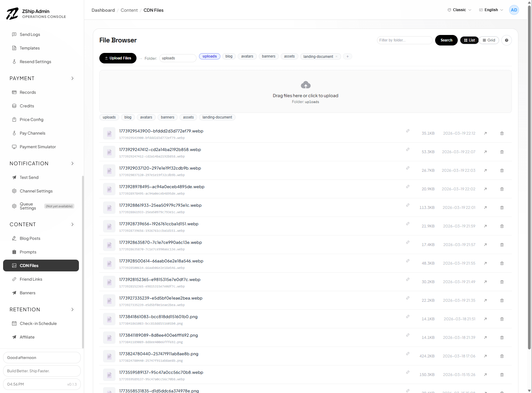Switch to Grid view
This screenshot has height=393, width=532.
(489, 40)
